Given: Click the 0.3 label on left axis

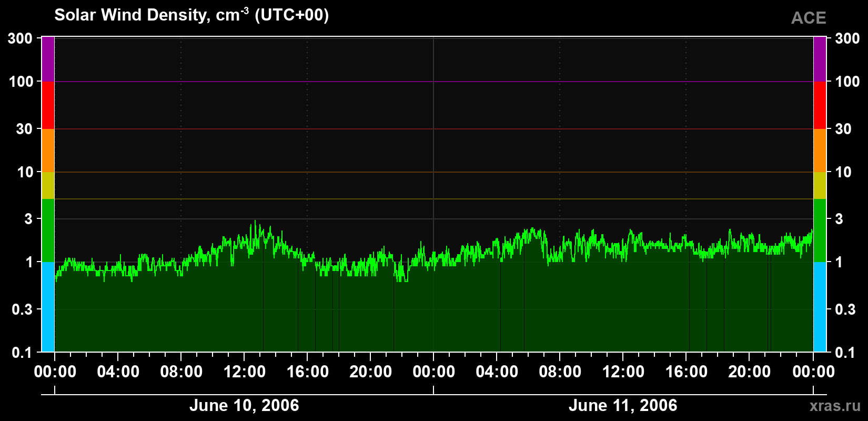Looking at the screenshot, I should click(23, 309).
